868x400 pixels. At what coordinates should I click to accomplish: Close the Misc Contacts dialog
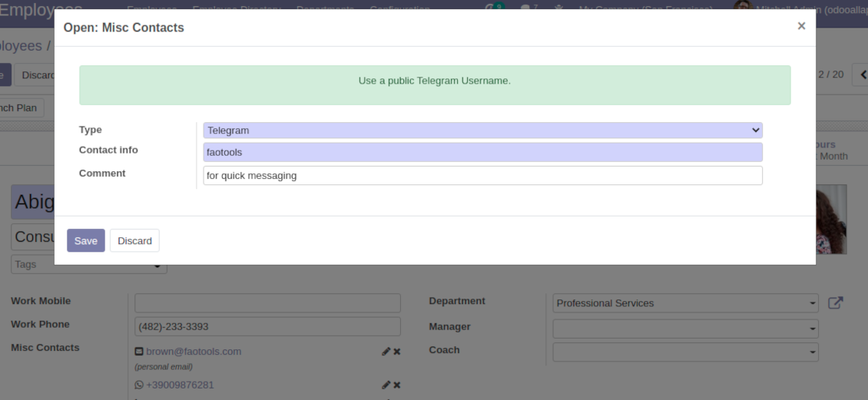pyautogui.click(x=801, y=26)
